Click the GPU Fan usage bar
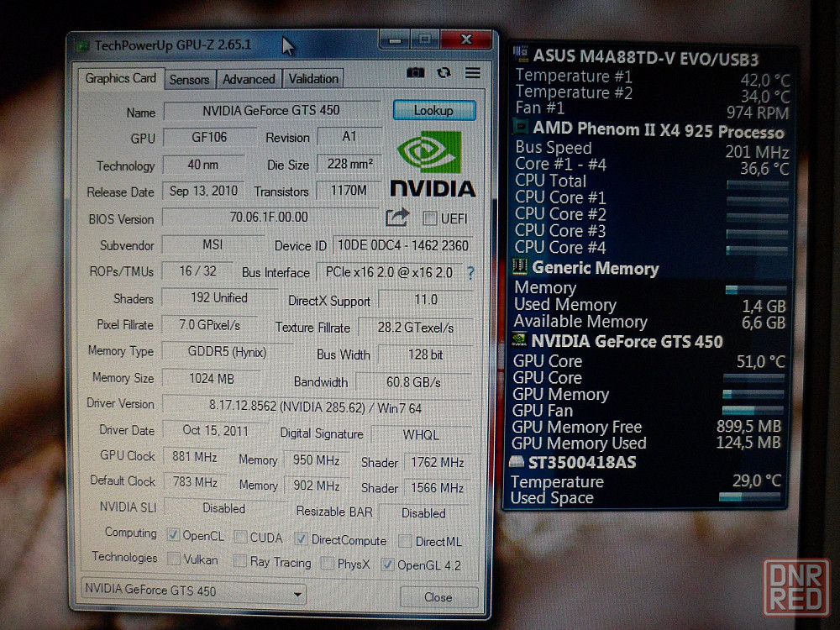The height and width of the screenshot is (630, 840). (753, 411)
